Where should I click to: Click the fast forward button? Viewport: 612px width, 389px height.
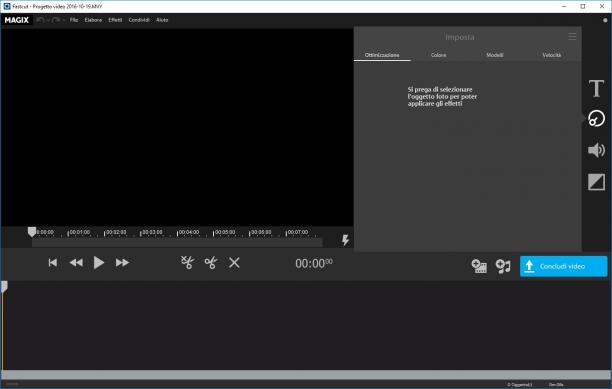pos(122,263)
